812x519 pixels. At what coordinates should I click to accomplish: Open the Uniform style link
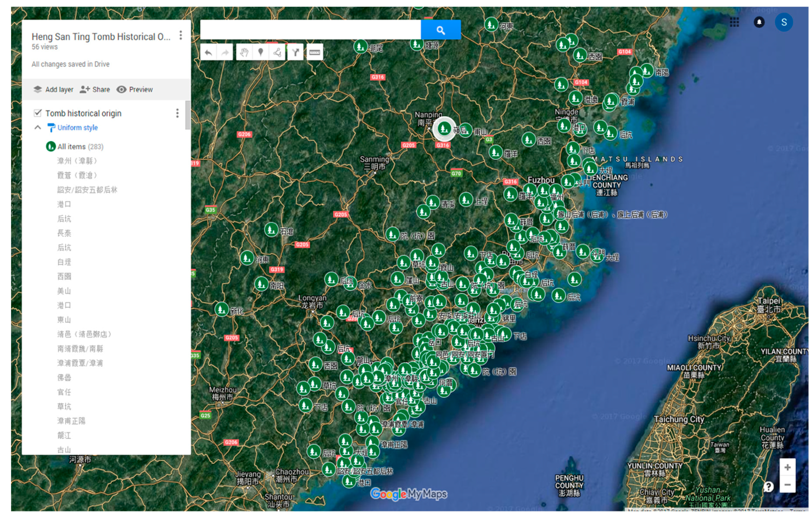pos(77,128)
